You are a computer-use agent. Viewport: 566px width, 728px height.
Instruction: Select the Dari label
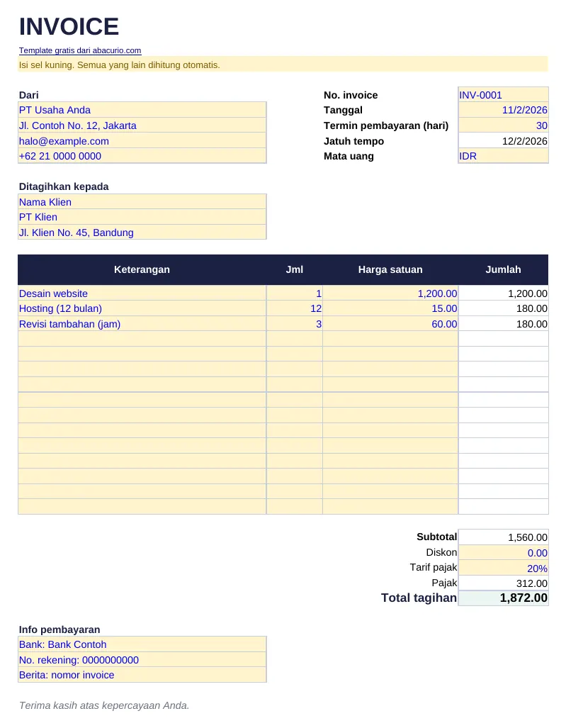[29, 95]
